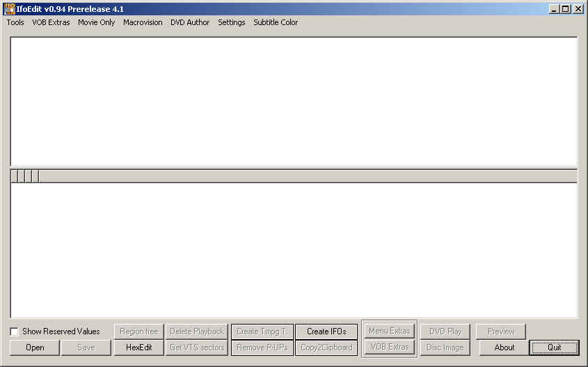Launch HexEdit button
Viewport: 588px width, 367px height.
[139, 348]
